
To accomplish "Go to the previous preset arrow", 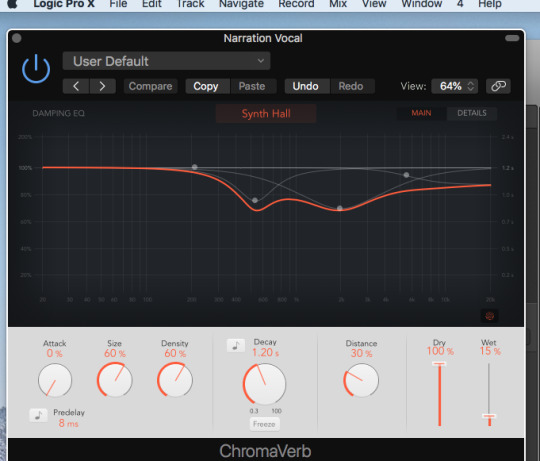I will pyautogui.click(x=76, y=86).
